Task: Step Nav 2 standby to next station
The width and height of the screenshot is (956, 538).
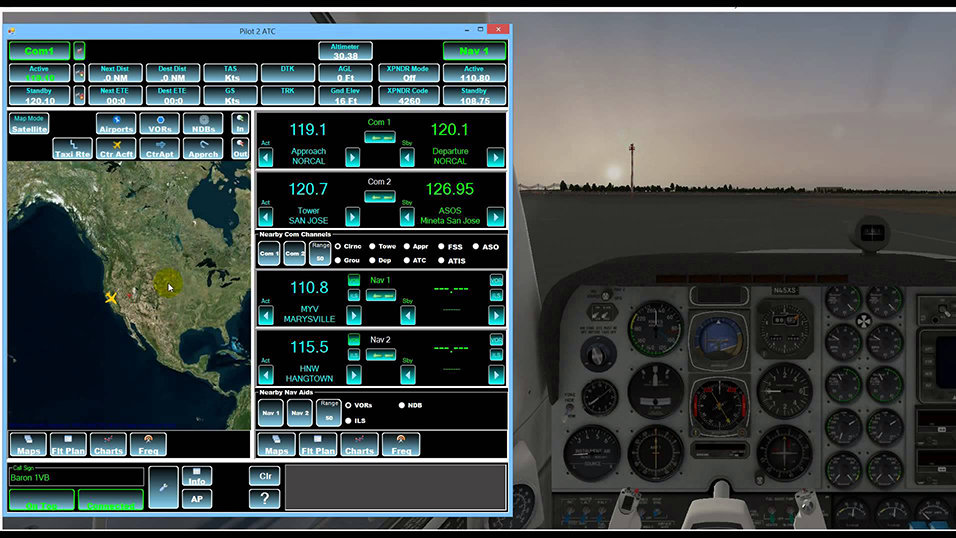Action: point(496,375)
